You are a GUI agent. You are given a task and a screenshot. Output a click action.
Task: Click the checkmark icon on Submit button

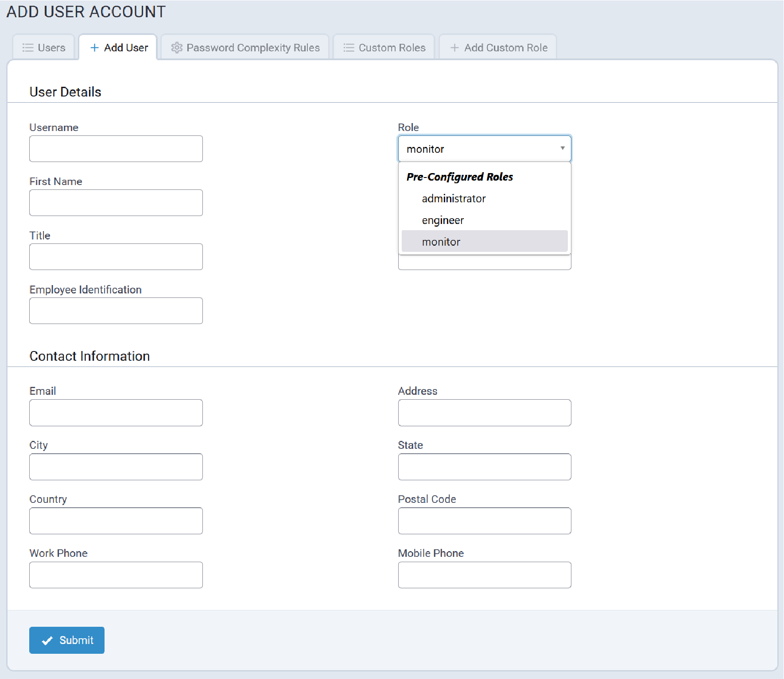click(47, 640)
